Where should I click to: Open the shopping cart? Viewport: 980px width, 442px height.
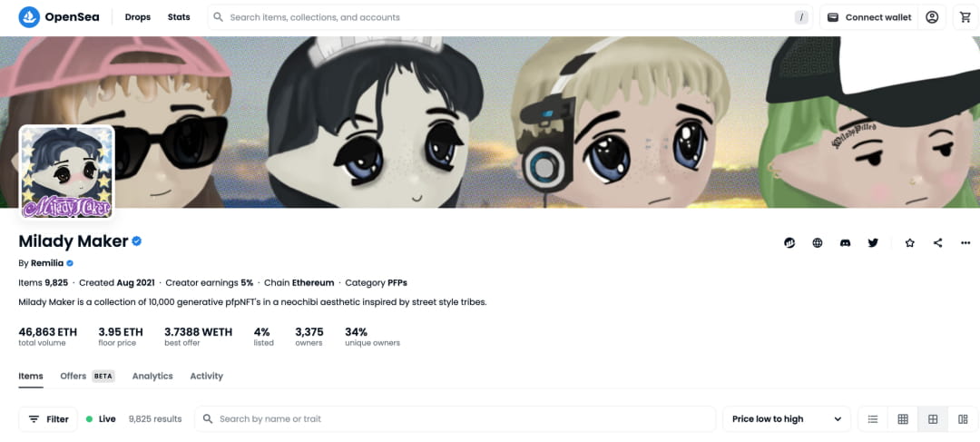coord(965,17)
